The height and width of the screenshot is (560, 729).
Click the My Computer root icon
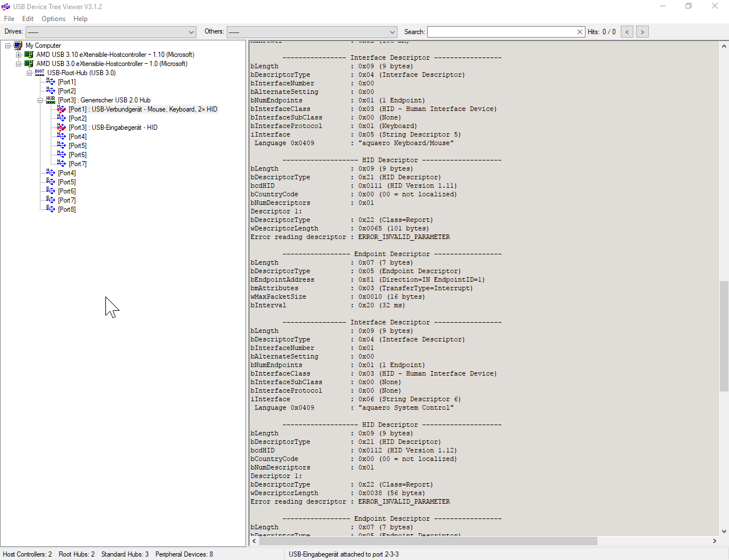(x=18, y=46)
